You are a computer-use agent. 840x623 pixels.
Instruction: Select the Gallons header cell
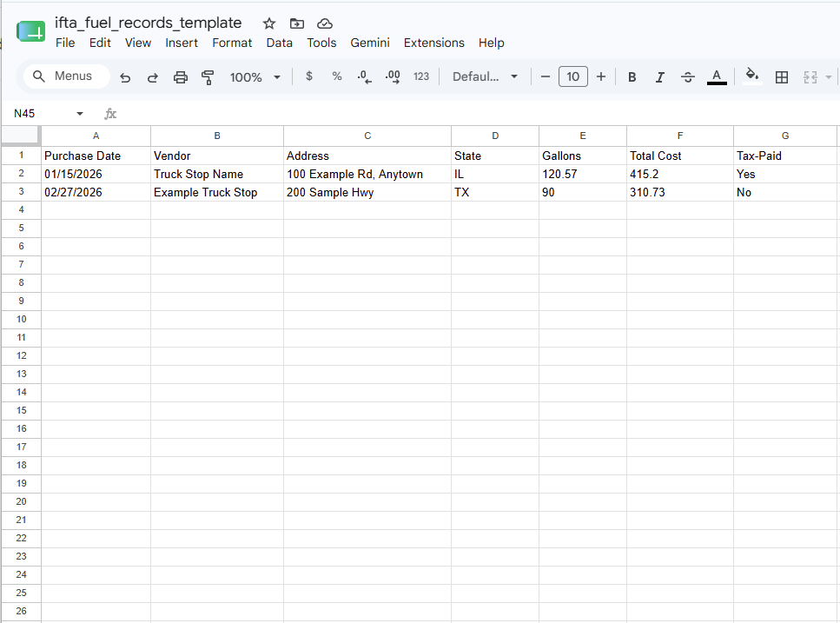(583, 156)
